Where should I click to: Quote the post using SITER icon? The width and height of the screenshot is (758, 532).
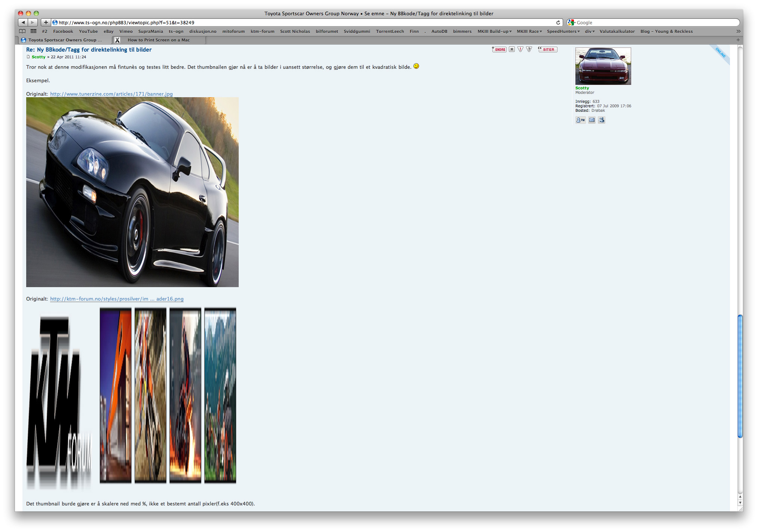point(547,49)
